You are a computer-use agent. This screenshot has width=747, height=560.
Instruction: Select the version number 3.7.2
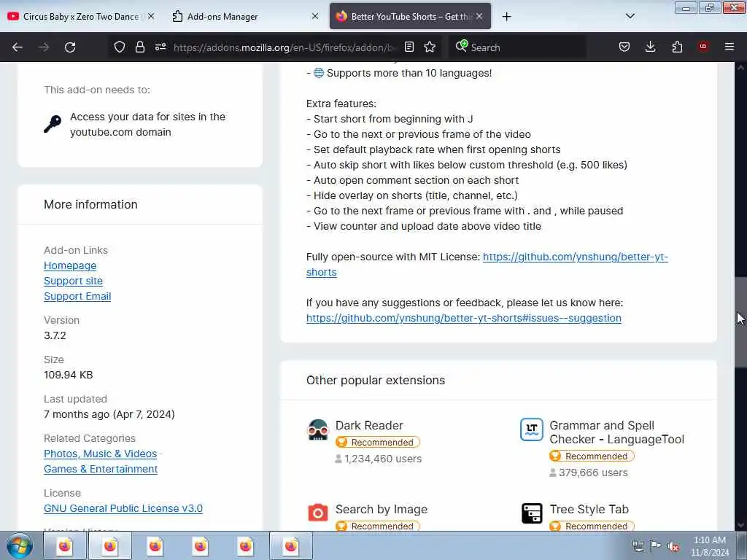[55, 335]
